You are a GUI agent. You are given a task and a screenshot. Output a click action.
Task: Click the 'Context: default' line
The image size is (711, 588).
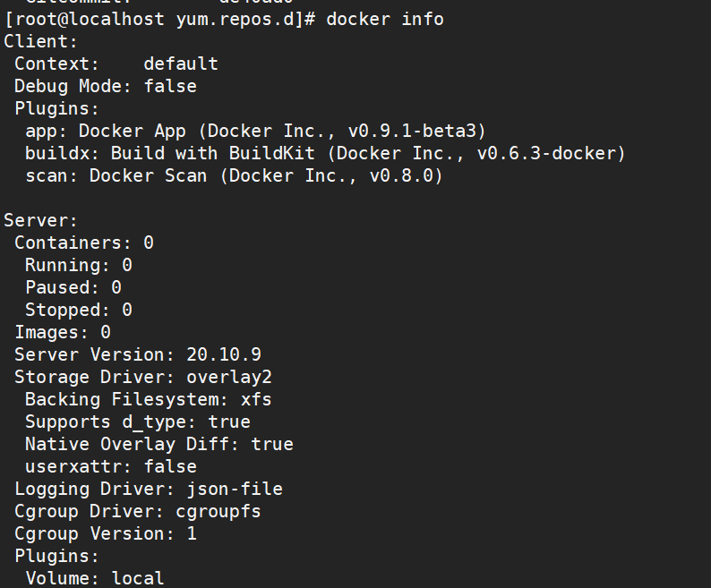[116, 64]
